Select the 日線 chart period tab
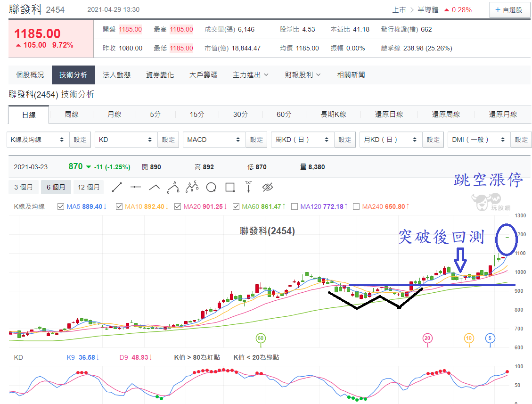Image resolution: width=532 pixels, height=404 pixels. tap(29, 115)
